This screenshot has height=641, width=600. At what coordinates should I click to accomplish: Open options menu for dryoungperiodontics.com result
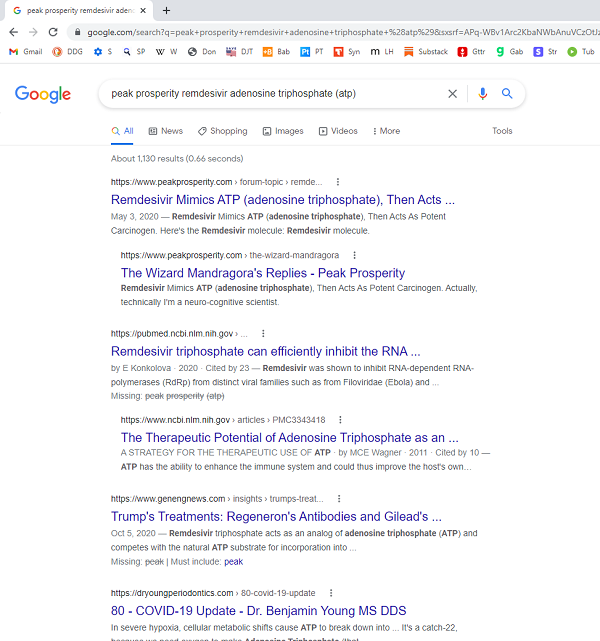coord(331,593)
